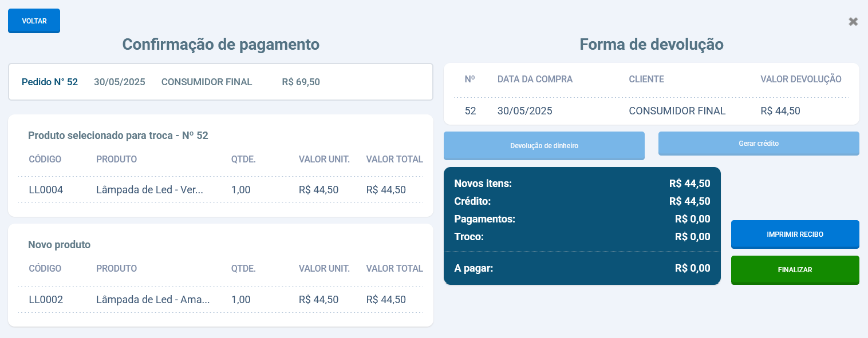Viewport: 868px width, 338px height.
Task: Click the A pagar total line
Action: point(582,268)
